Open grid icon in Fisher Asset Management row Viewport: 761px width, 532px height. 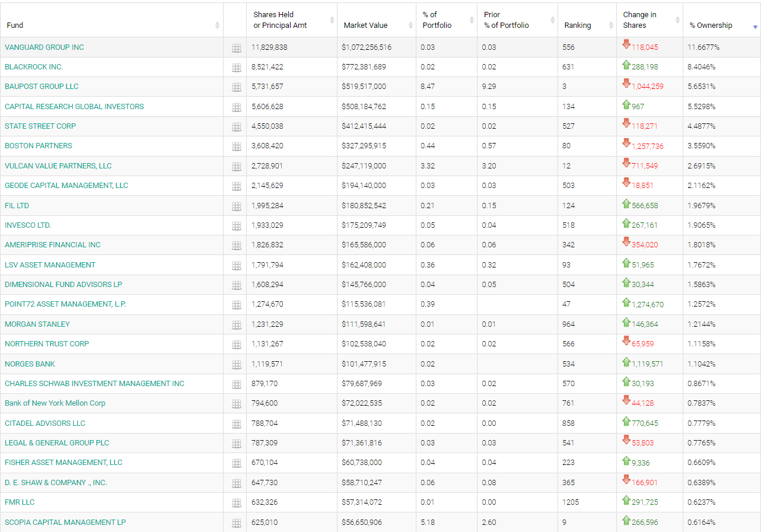pos(236,463)
